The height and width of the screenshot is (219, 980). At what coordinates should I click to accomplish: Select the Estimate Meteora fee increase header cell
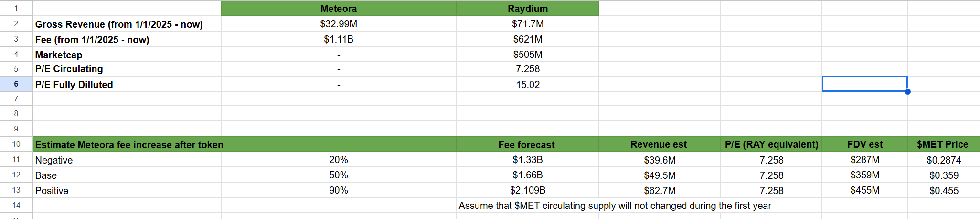129,144
